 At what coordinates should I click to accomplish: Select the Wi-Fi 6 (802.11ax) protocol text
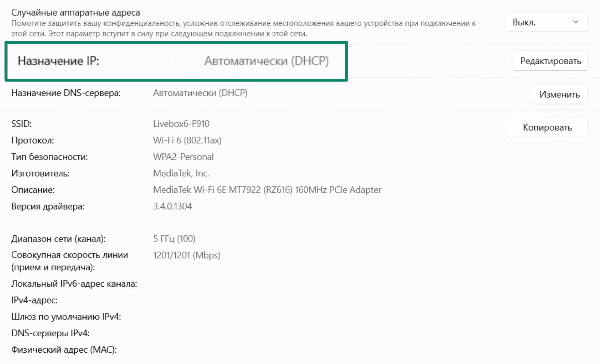tap(187, 140)
